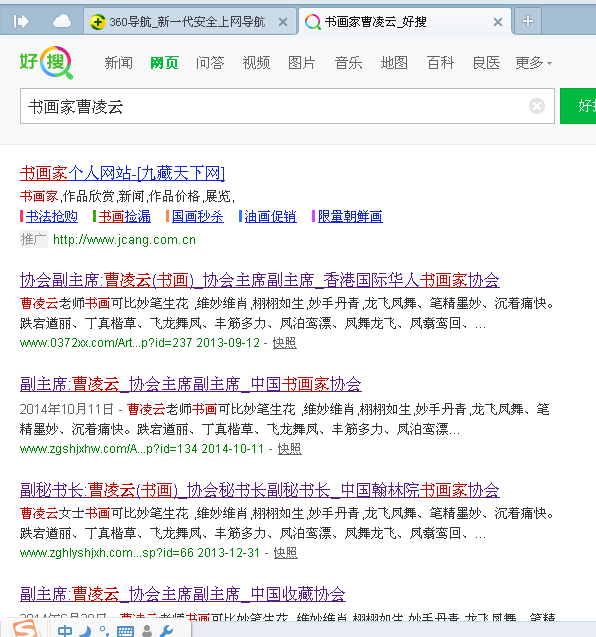Click the 推广 ad label
Screen dimensions: 596x637
tap(33, 239)
